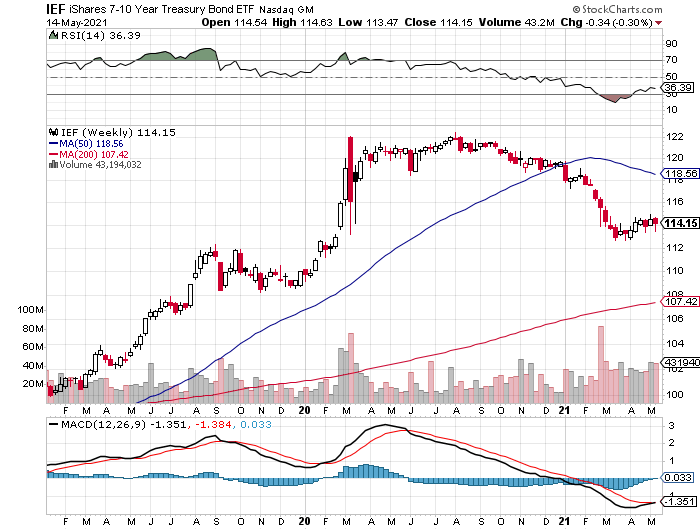Click the High 114.63 value
Image resolution: width=700 pixels, height=530 pixels.
[x=302, y=22]
